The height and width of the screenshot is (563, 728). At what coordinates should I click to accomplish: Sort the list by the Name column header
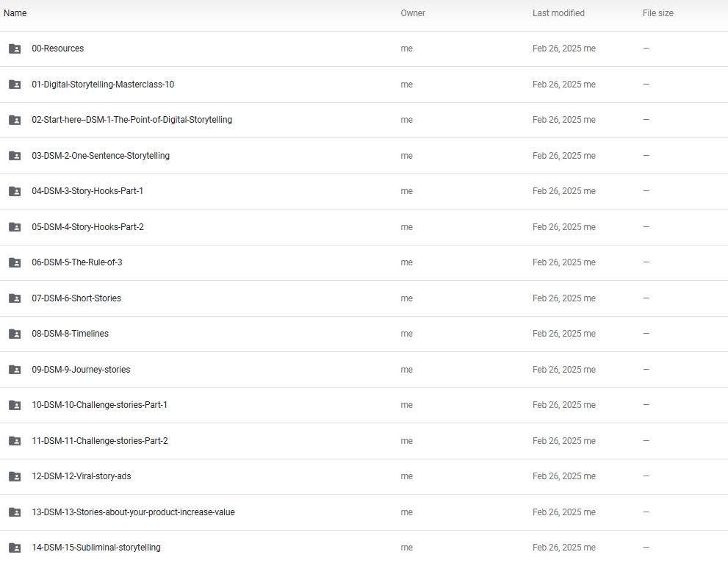point(15,13)
